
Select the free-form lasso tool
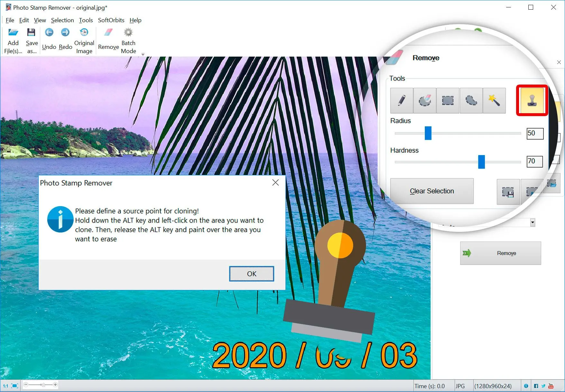(x=471, y=101)
